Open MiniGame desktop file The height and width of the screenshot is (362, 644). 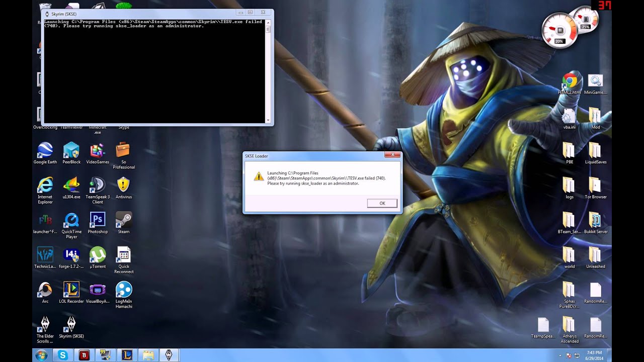[x=595, y=83]
